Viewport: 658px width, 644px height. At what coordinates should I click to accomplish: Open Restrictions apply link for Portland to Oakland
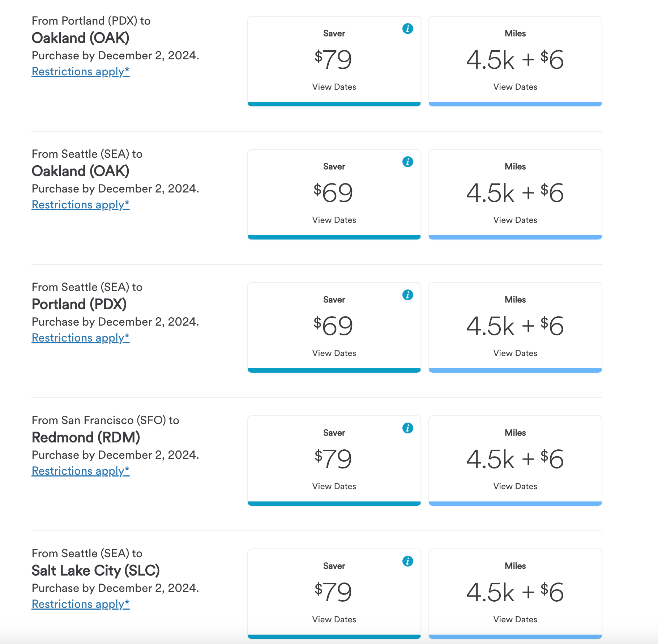coord(80,72)
